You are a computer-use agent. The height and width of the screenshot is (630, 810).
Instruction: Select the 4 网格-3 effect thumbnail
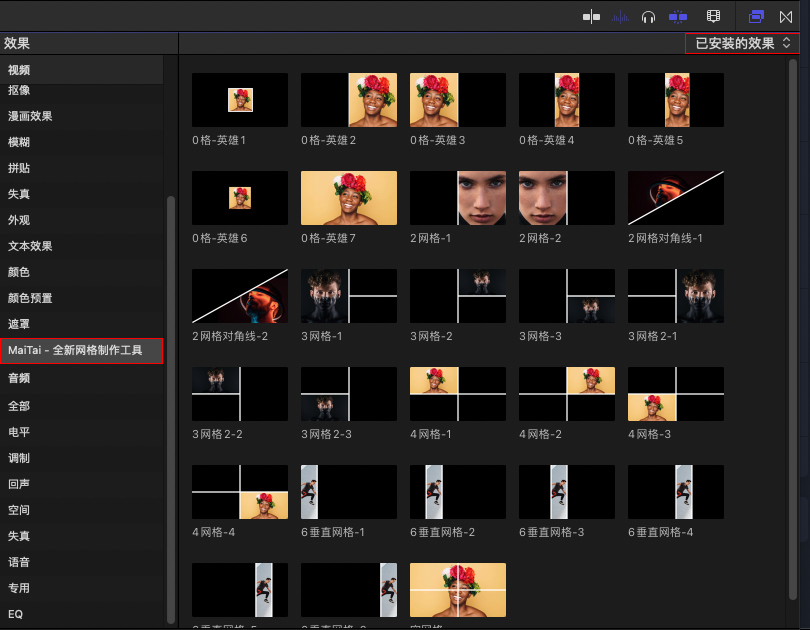coord(676,394)
